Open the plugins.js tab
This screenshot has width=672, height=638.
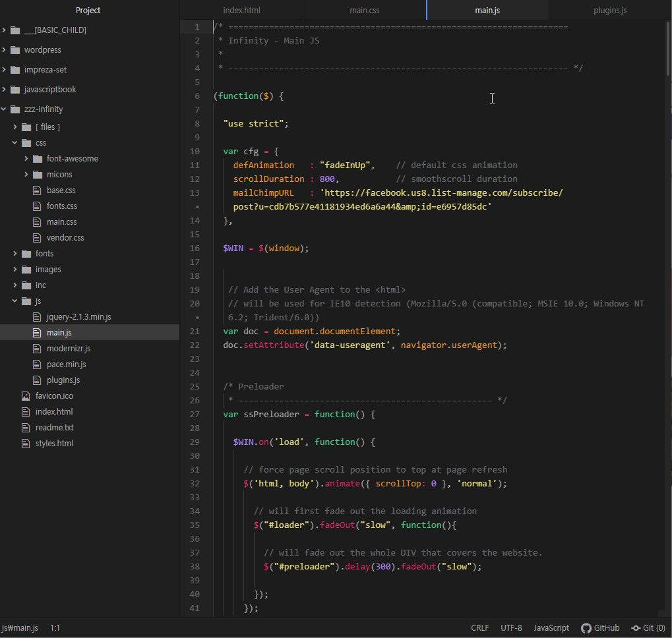610,10
